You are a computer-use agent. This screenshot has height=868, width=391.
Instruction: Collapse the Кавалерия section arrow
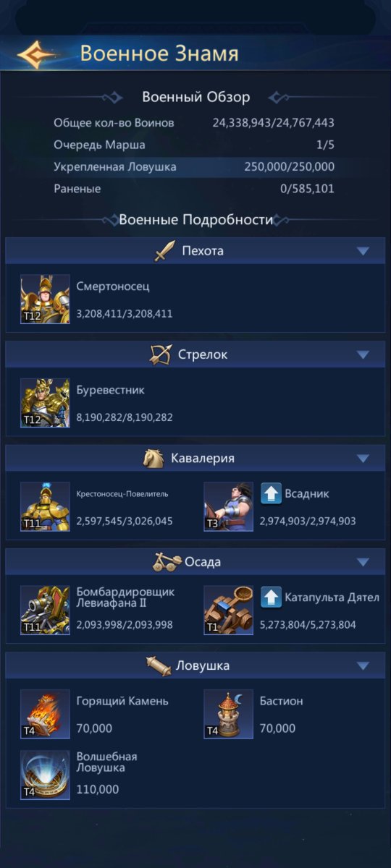tap(363, 459)
